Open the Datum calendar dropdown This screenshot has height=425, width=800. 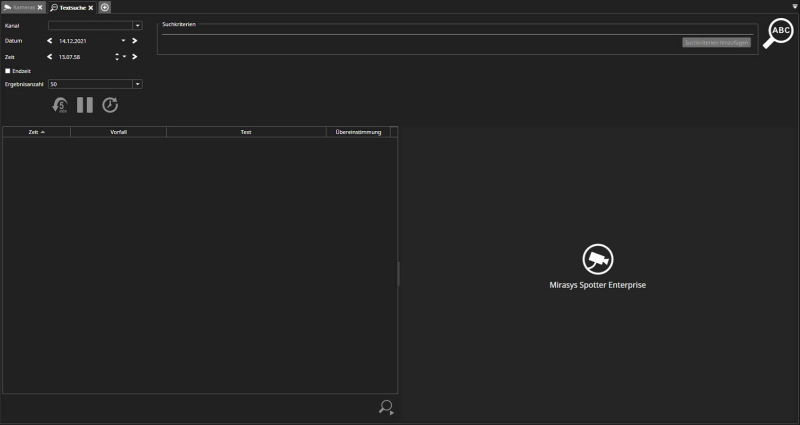tap(124, 41)
